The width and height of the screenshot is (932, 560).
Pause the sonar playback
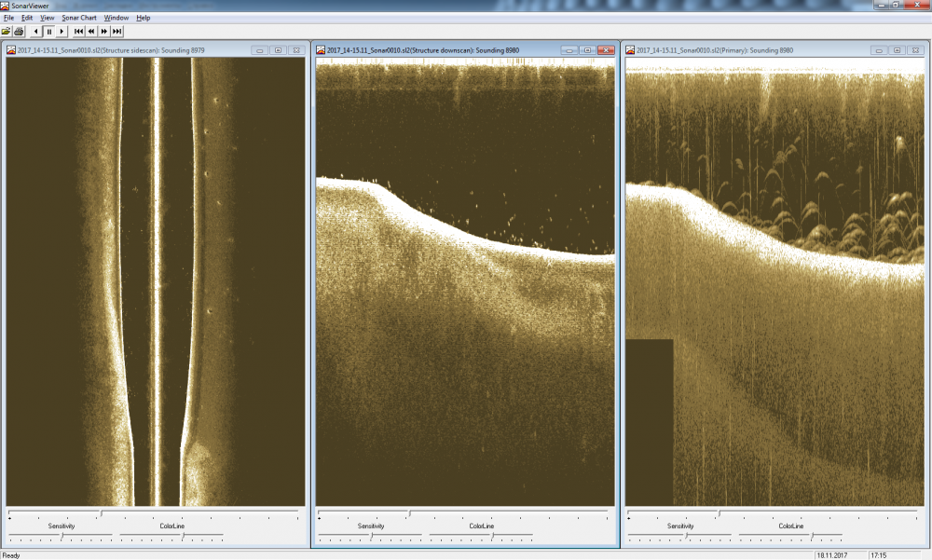(x=48, y=31)
